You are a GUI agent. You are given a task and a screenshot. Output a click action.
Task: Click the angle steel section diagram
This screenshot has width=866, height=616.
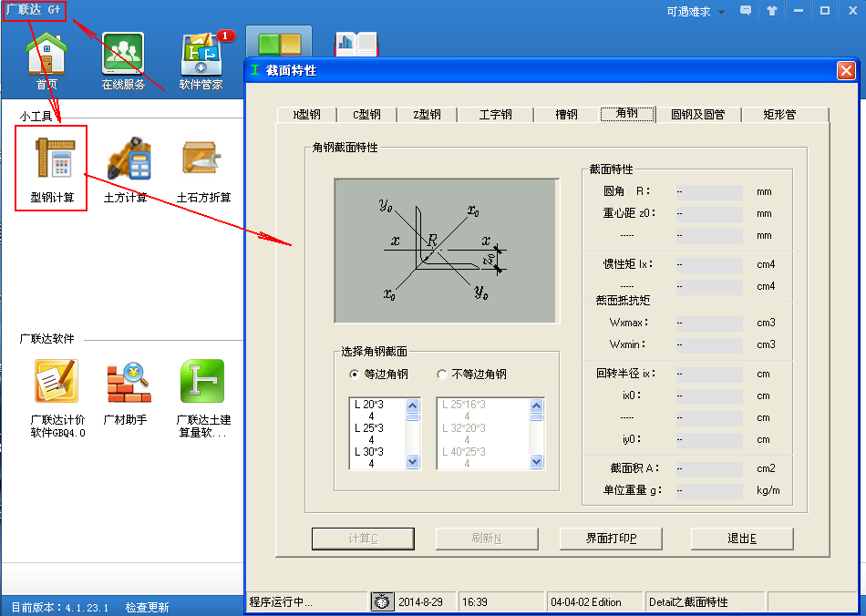point(447,252)
